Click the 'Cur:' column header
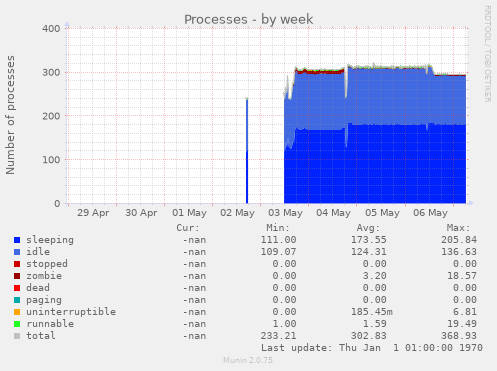The height and width of the screenshot is (371, 497). click(x=188, y=228)
